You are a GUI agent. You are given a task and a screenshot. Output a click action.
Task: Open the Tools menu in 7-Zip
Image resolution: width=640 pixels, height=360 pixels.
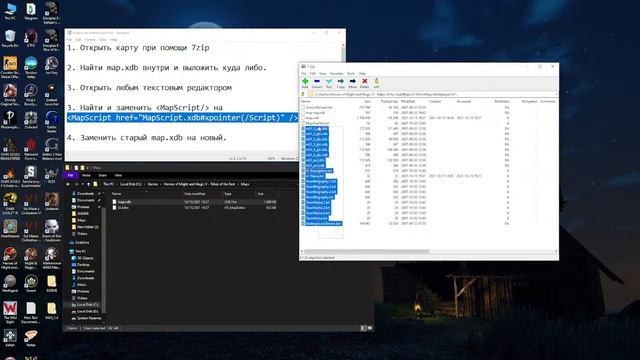click(x=351, y=73)
